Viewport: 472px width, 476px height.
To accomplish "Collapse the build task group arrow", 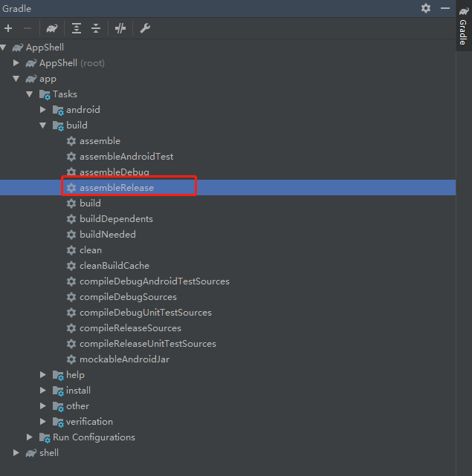I will (43, 125).
